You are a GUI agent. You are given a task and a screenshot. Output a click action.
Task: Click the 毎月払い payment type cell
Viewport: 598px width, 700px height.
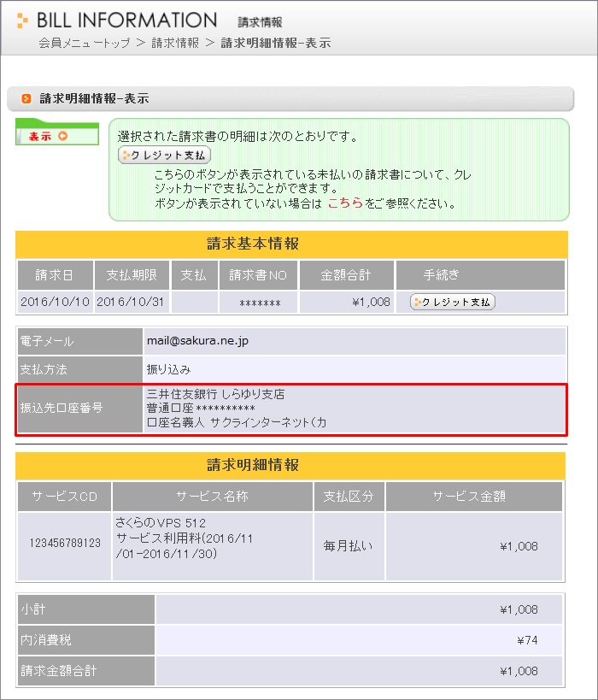349,545
